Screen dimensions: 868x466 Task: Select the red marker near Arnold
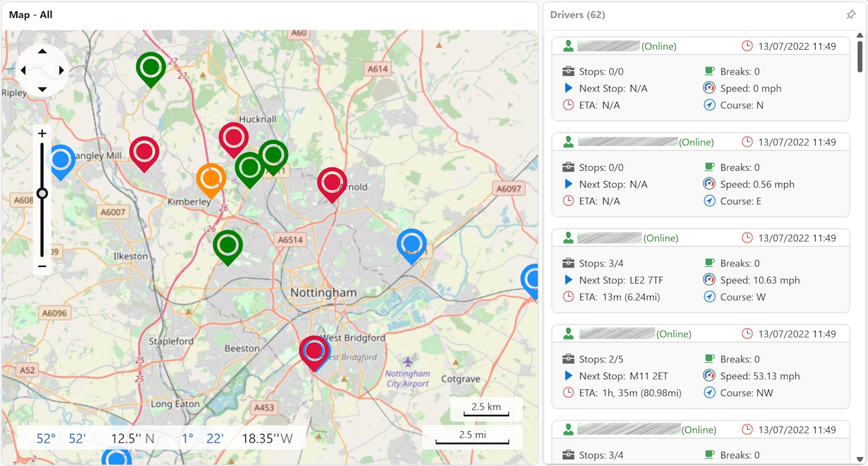[x=332, y=182]
